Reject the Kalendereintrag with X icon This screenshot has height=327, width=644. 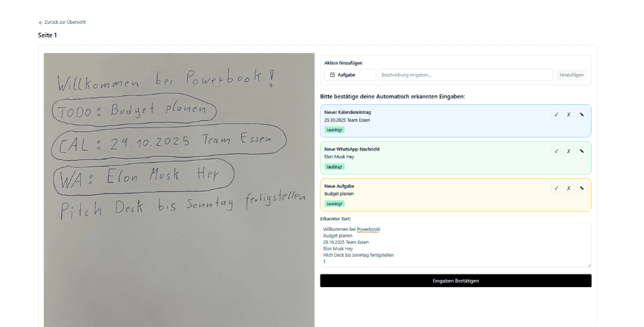568,115
